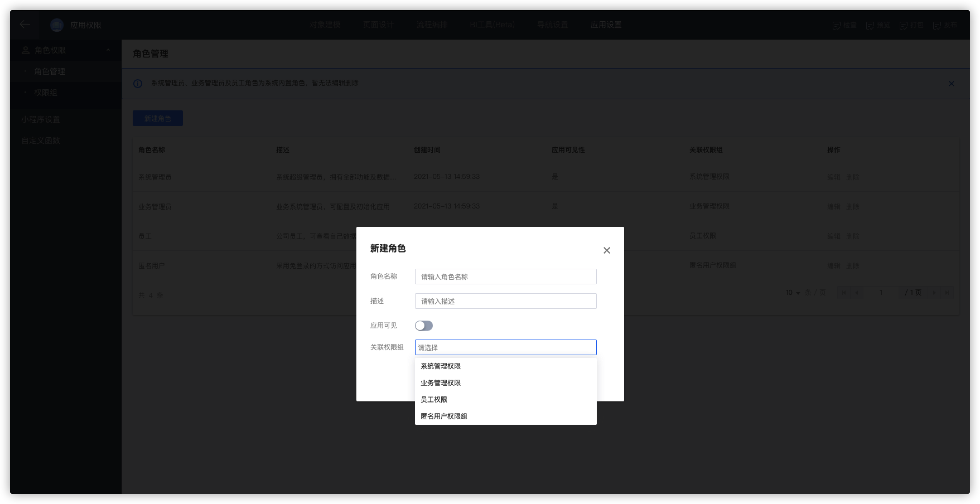Click the 系统管理权限 cell in the table
Screen dimensions: 980x504
pos(709,176)
